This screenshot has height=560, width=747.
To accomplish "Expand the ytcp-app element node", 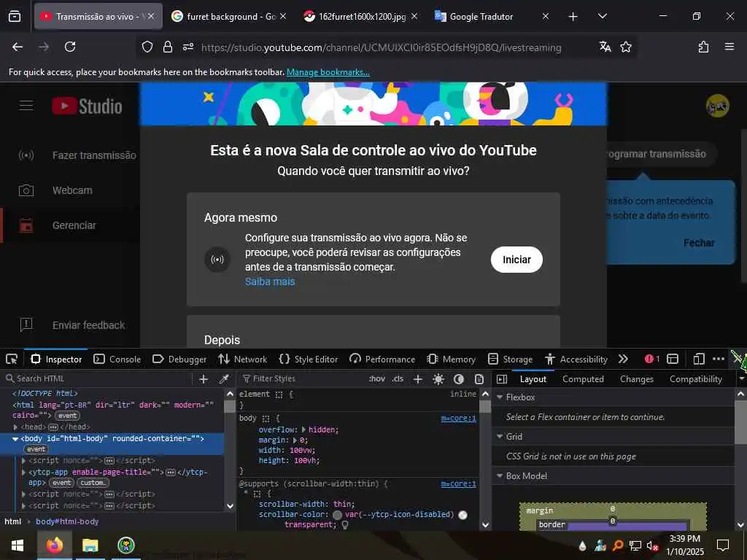I will pyautogui.click(x=24, y=472).
